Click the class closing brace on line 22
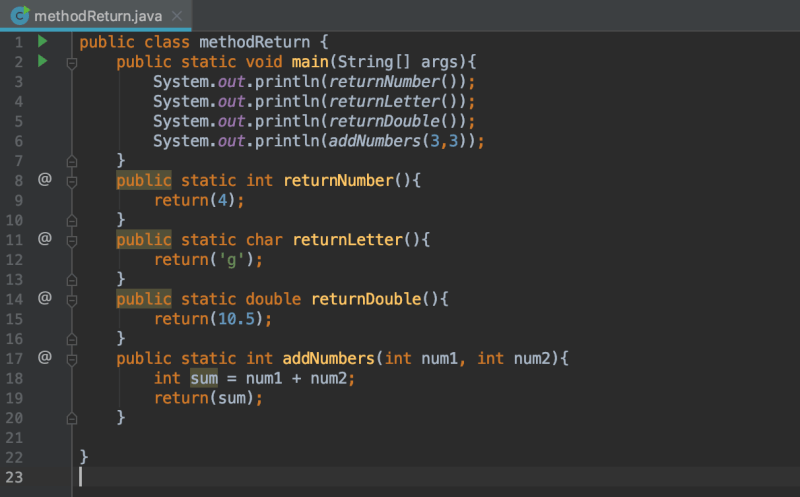 click(84, 457)
